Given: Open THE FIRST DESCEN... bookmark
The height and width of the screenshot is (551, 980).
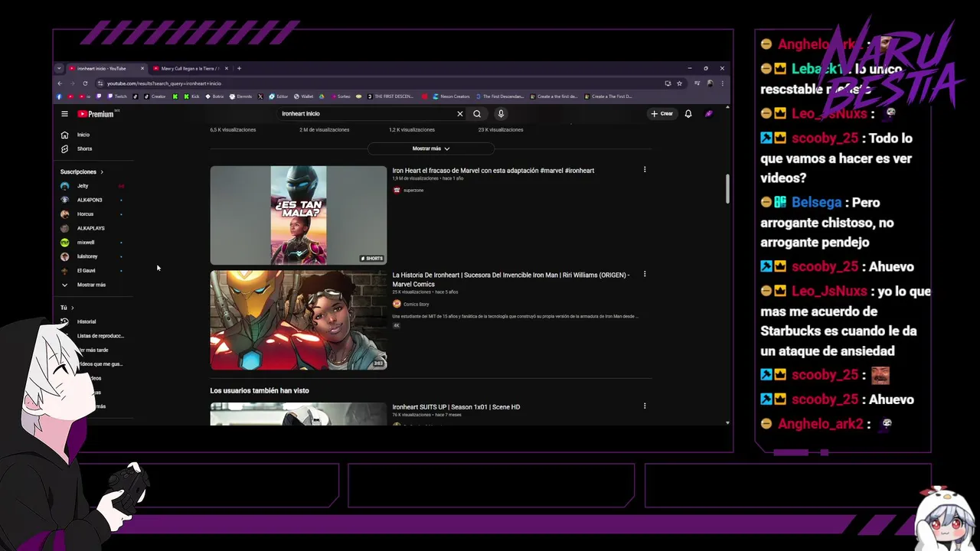Looking at the screenshot, I should tap(390, 96).
